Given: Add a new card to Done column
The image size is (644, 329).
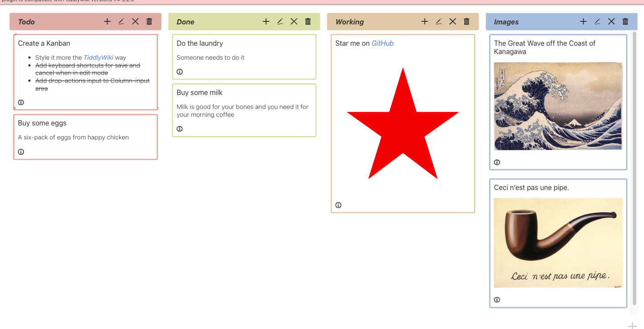Looking at the screenshot, I should click(x=266, y=21).
